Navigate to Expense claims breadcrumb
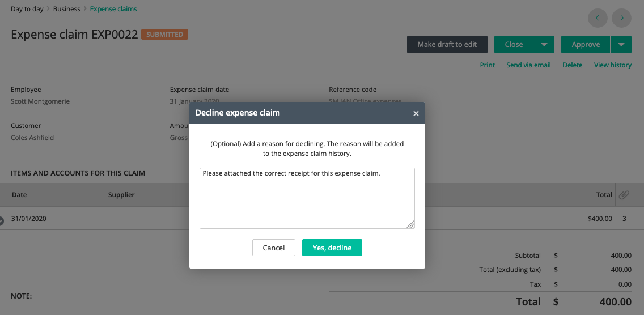Image resolution: width=644 pixels, height=315 pixels. [113, 8]
